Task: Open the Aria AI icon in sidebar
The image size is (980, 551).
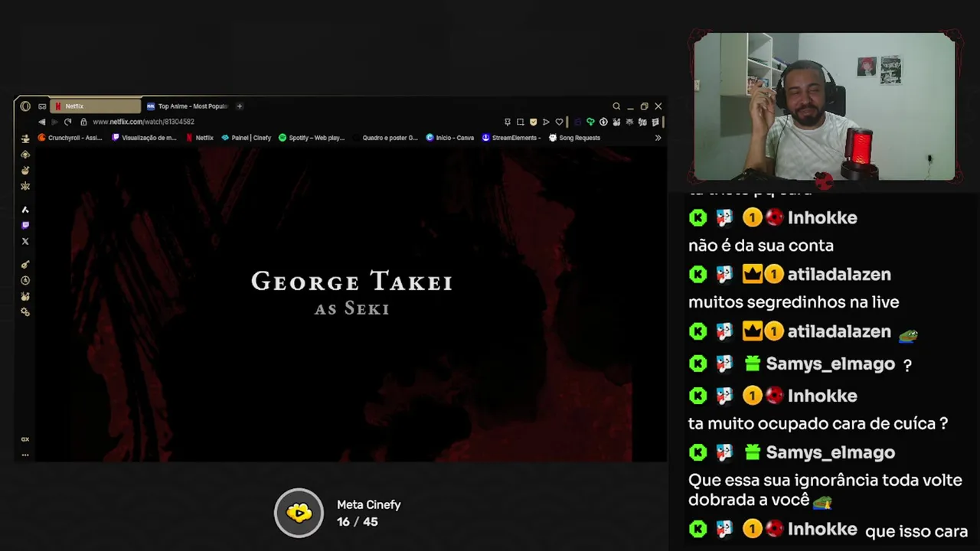Action: (x=25, y=209)
